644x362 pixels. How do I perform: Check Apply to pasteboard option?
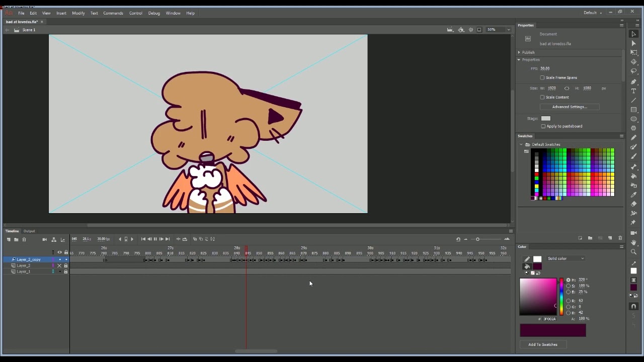pyautogui.click(x=543, y=126)
